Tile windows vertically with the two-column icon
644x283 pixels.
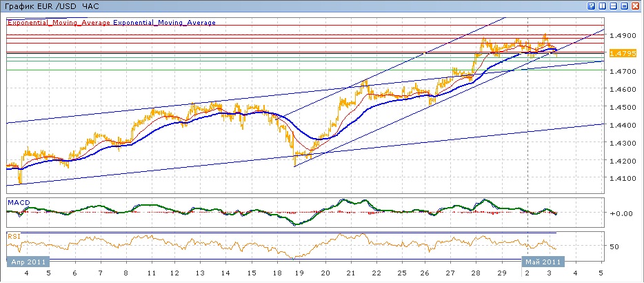pyautogui.click(x=603, y=6)
